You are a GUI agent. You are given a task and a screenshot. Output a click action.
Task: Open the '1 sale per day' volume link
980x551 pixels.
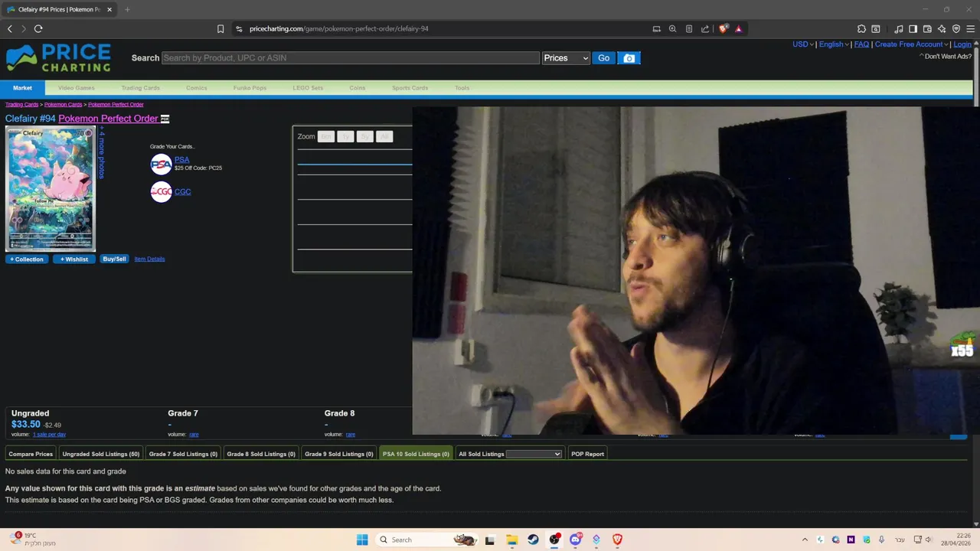pos(49,435)
